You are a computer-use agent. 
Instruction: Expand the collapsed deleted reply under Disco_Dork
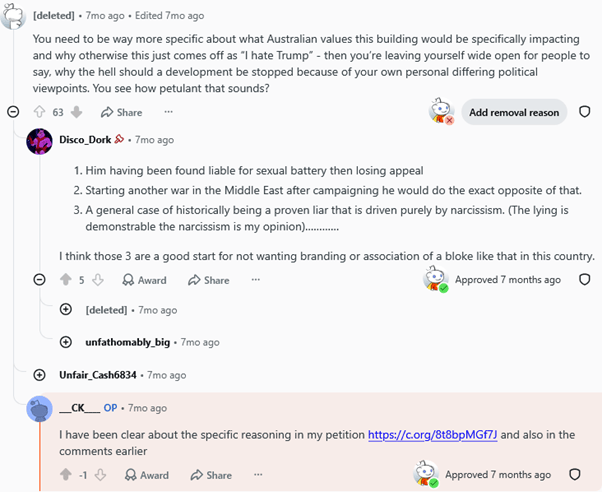pyautogui.click(x=66, y=309)
